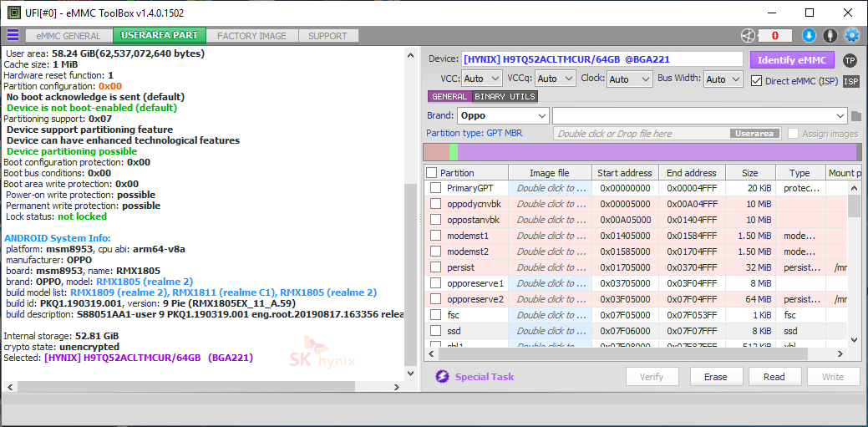
Task: Click the pink segment of partition map bar
Action: pos(436,152)
